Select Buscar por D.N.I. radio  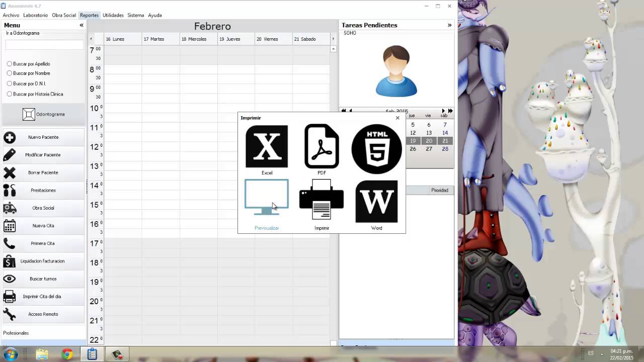10,83
